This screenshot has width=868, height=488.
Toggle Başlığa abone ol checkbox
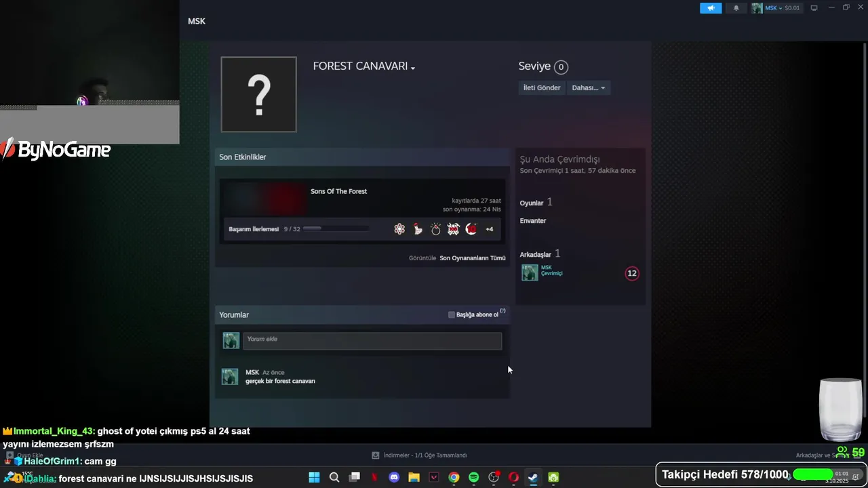[452, 314]
